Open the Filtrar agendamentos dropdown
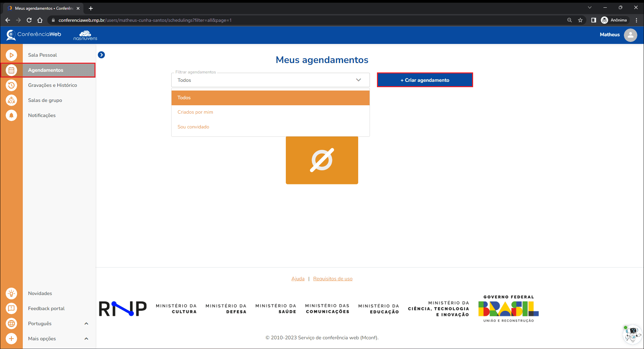This screenshot has height=349, width=644. [270, 80]
